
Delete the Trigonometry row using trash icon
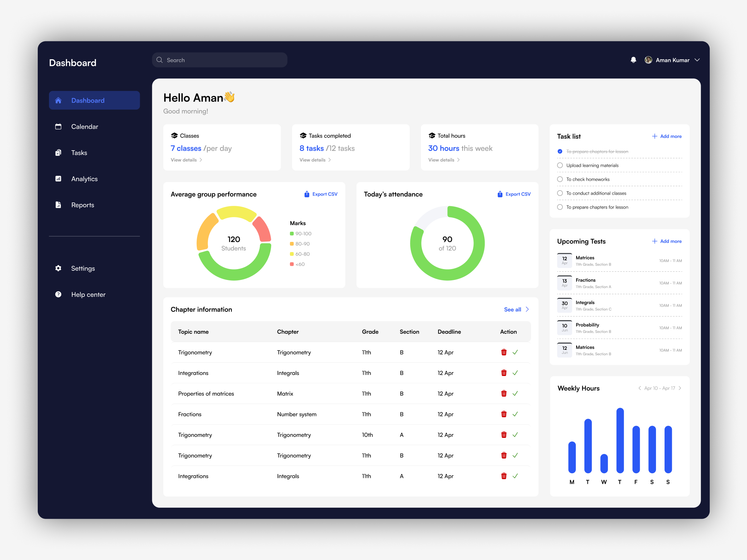504,352
